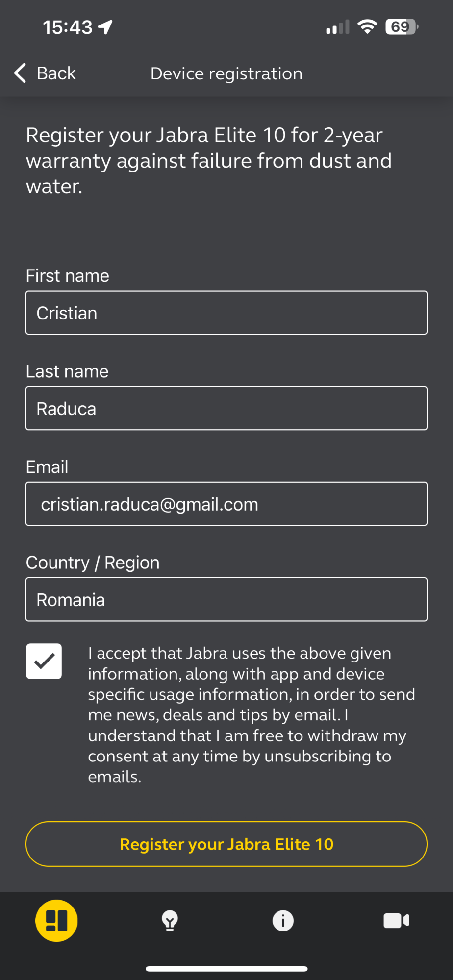The width and height of the screenshot is (453, 980).
Task: Open the dashboard tab icon
Action: (x=56, y=921)
